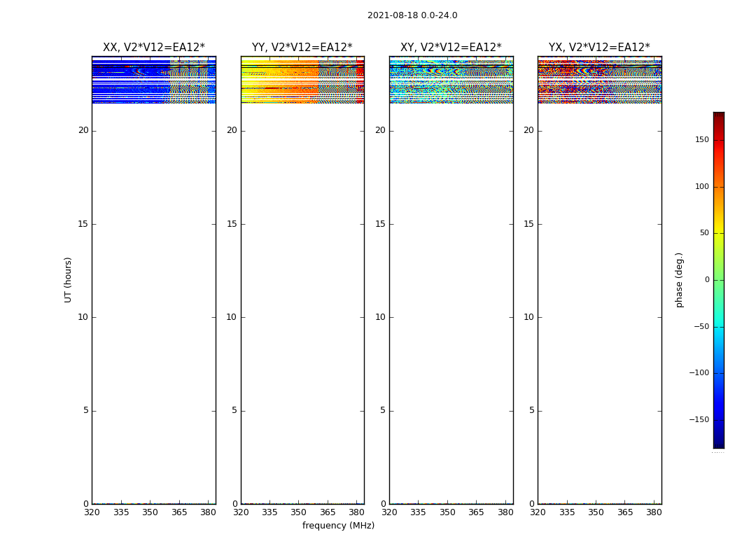735x560 pixels.
Task: Click the 'phase (deg.)' colorbar label
Action: [679, 280]
